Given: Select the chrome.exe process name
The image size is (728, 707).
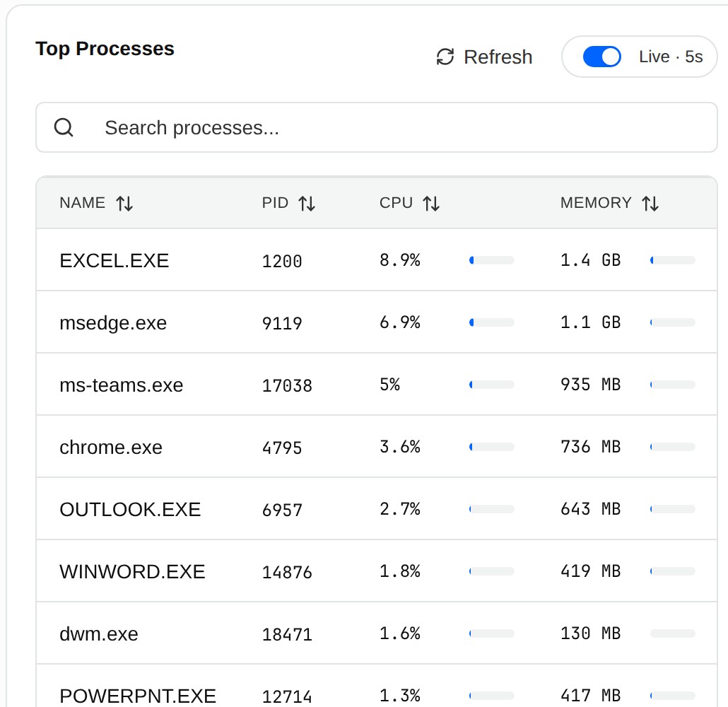Looking at the screenshot, I should 111,448.
